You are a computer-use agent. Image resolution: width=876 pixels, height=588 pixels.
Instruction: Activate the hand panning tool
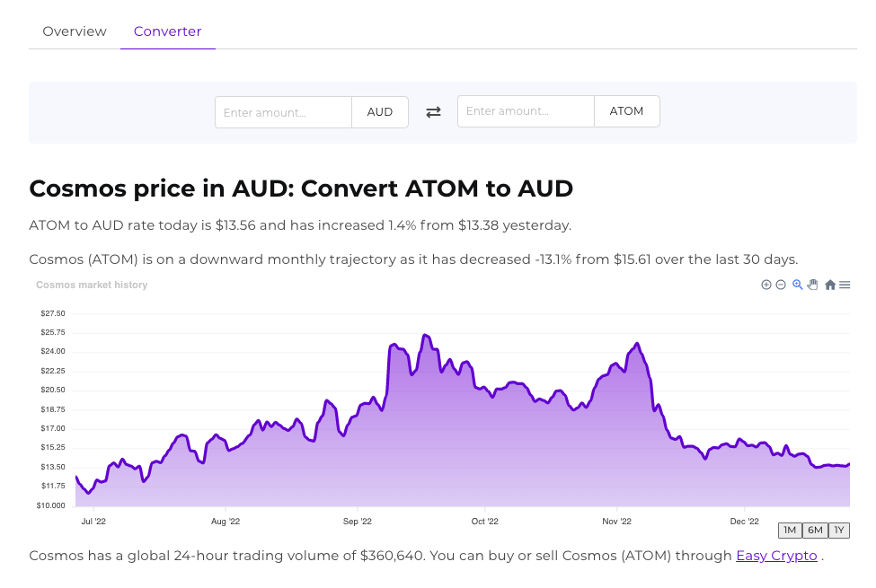click(812, 285)
